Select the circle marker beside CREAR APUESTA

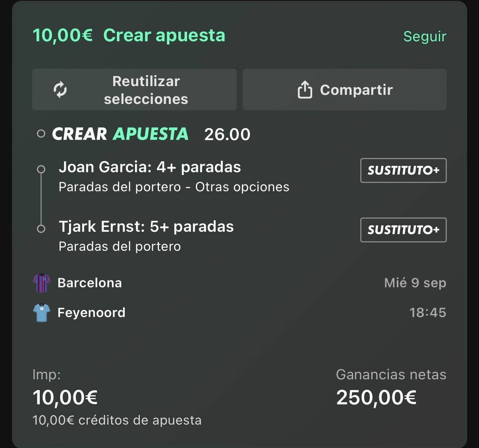click(41, 134)
